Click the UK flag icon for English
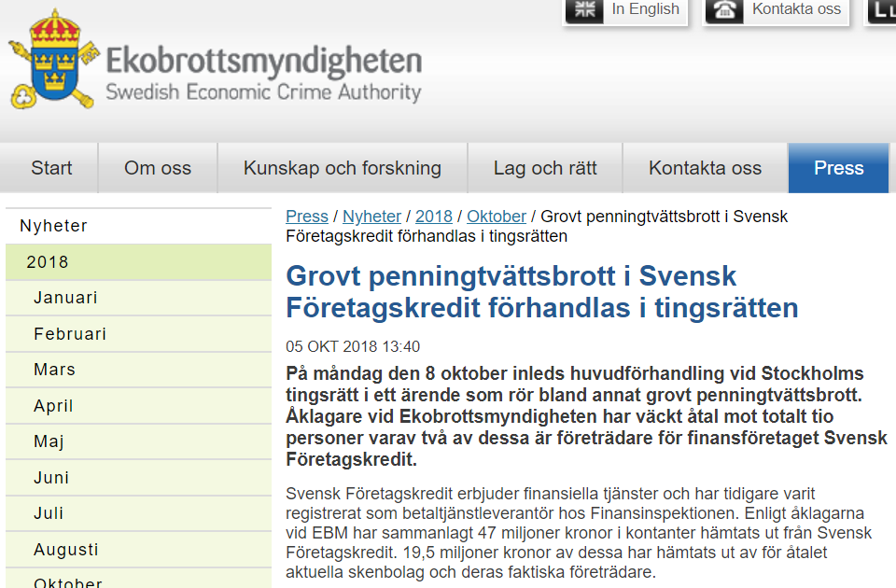This screenshot has height=588, width=896. (x=584, y=9)
